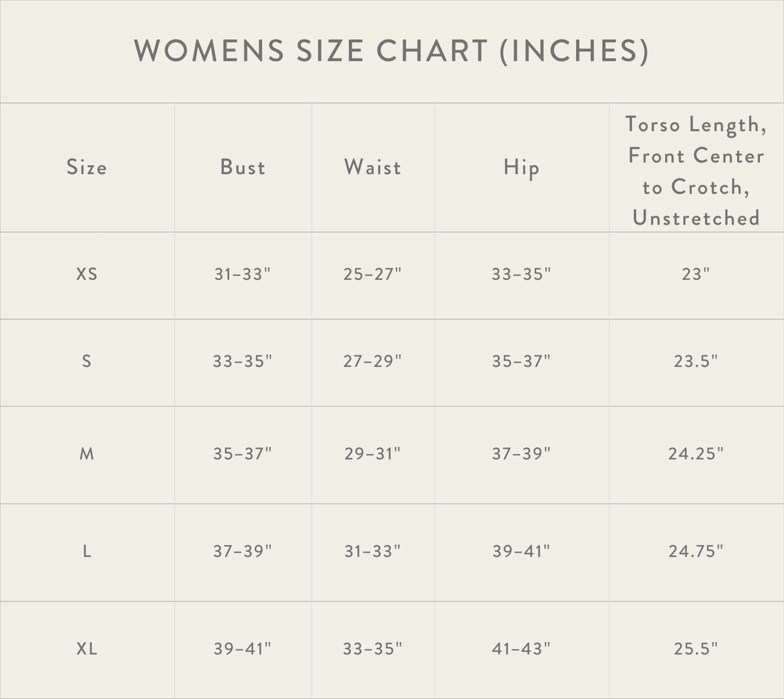
Task: Select the M size row label
Action: (x=87, y=453)
